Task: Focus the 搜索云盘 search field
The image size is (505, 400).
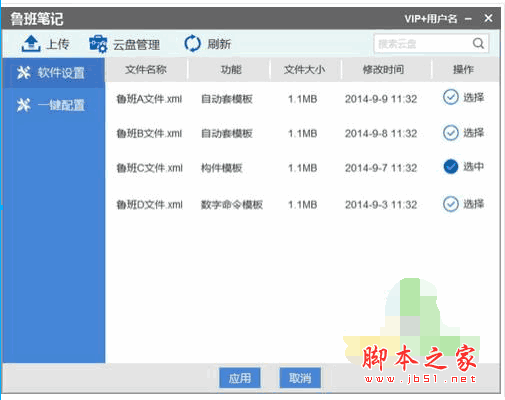Action: pyautogui.click(x=431, y=43)
